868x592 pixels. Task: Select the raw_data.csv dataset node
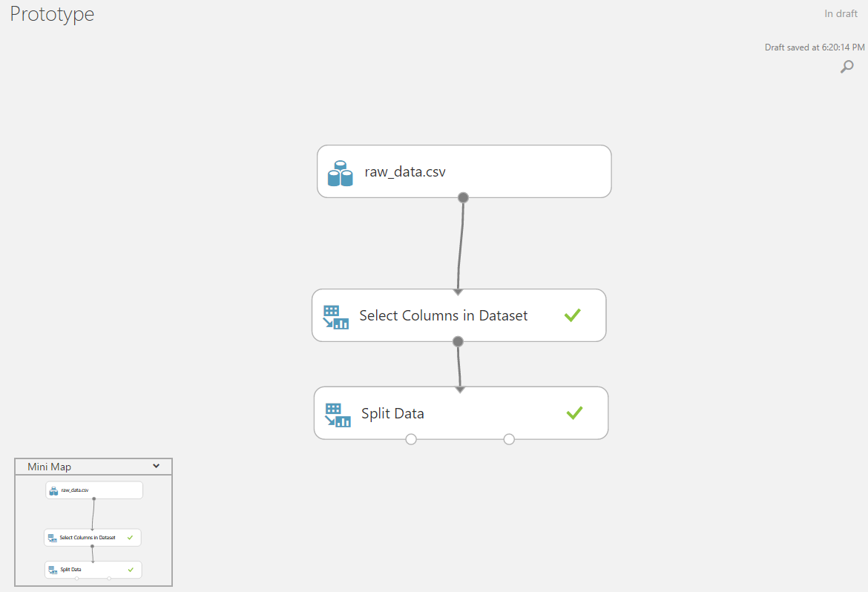pos(464,171)
